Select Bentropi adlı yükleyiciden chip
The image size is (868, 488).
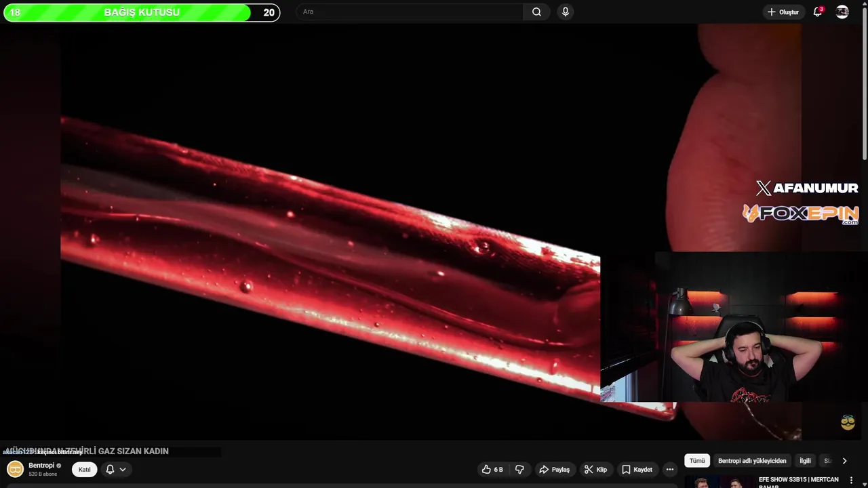tap(752, 461)
